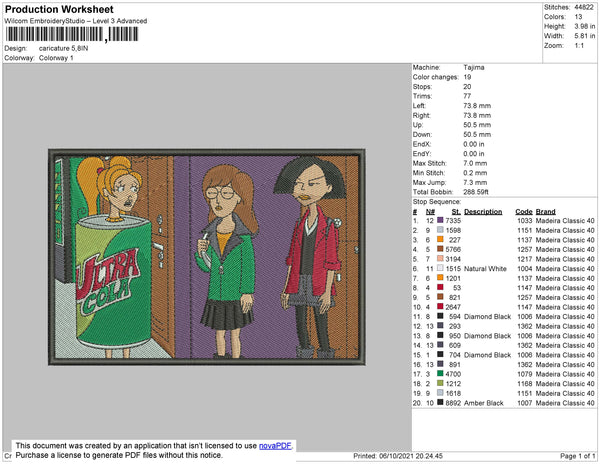Click the Code column header

click(x=523, y=212)
